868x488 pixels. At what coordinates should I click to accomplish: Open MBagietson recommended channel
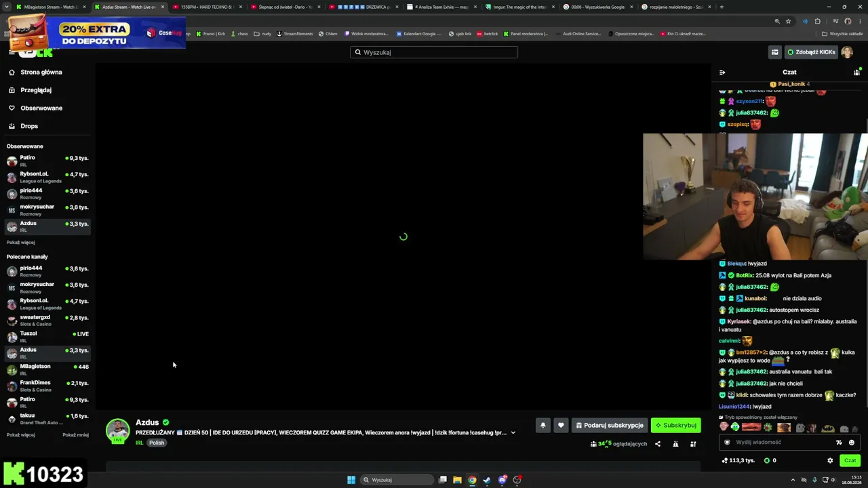point(47,369)
